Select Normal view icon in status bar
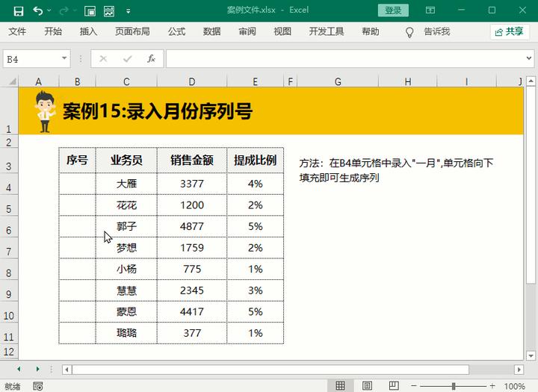The image size is (538, 392). [341, 386]
